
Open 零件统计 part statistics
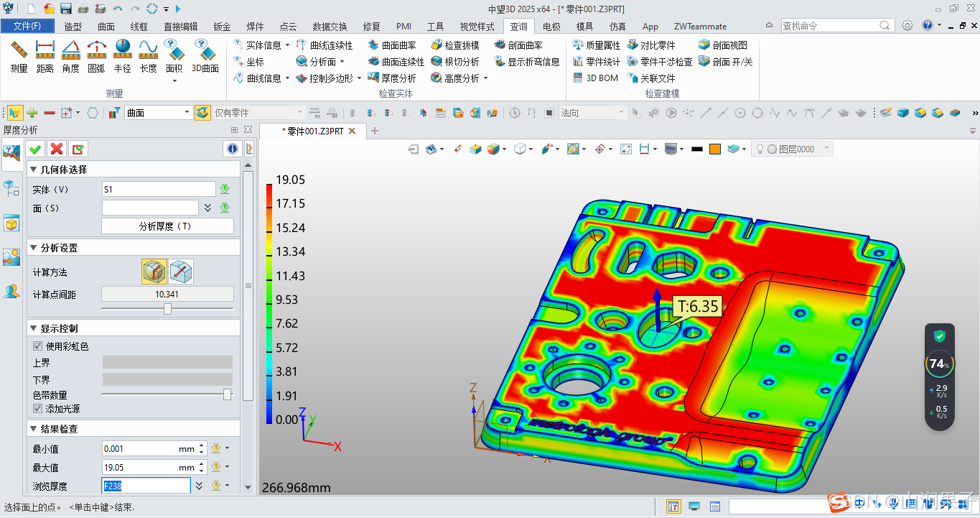coord(597,62)
